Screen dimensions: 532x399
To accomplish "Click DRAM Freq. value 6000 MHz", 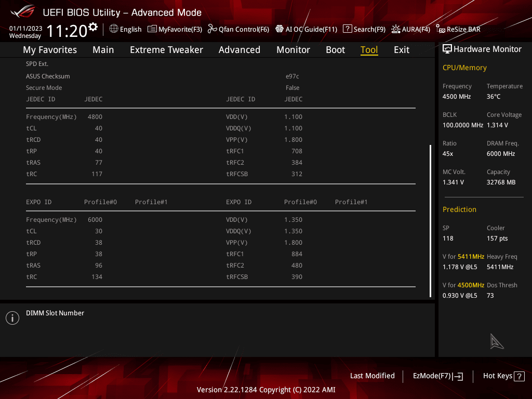I will [501, 154].
